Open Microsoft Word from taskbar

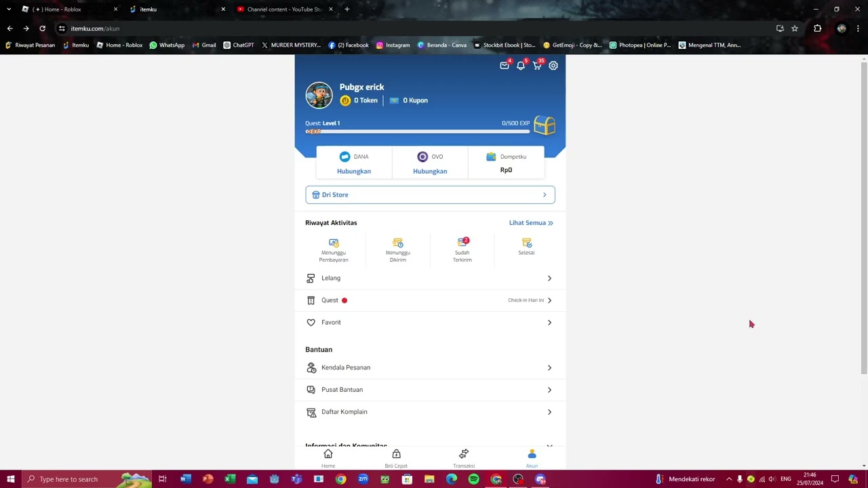[x=185, y=479]
